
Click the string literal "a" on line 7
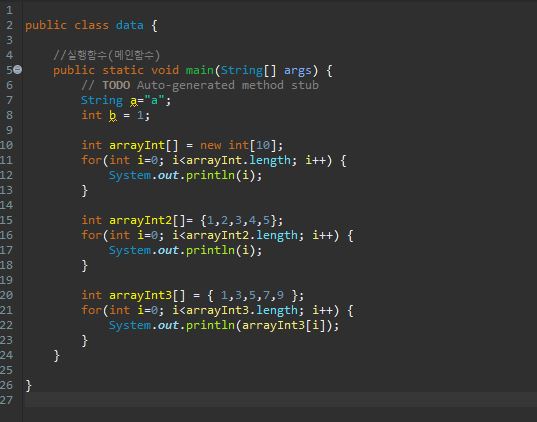(154, 100)
